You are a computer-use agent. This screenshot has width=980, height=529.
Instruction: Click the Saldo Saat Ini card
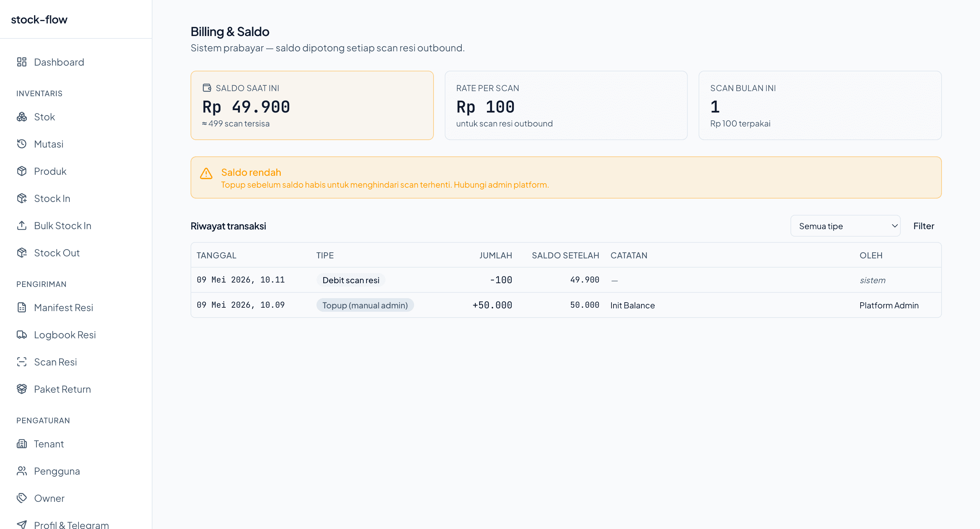tap(312, 105)
